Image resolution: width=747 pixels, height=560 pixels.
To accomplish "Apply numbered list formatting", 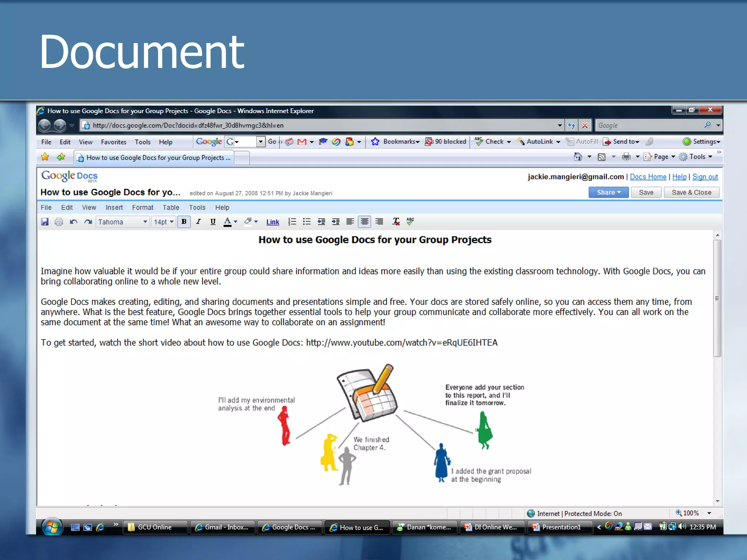I will click(x=292, y=222).
